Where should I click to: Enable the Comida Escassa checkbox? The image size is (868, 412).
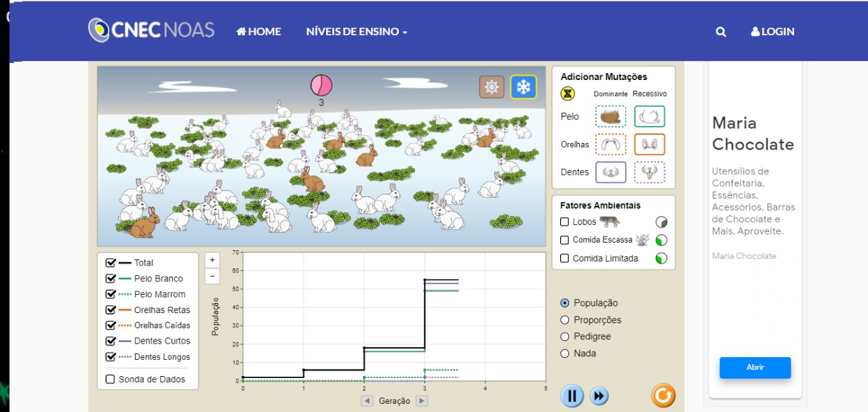click(x=565, y=240)
